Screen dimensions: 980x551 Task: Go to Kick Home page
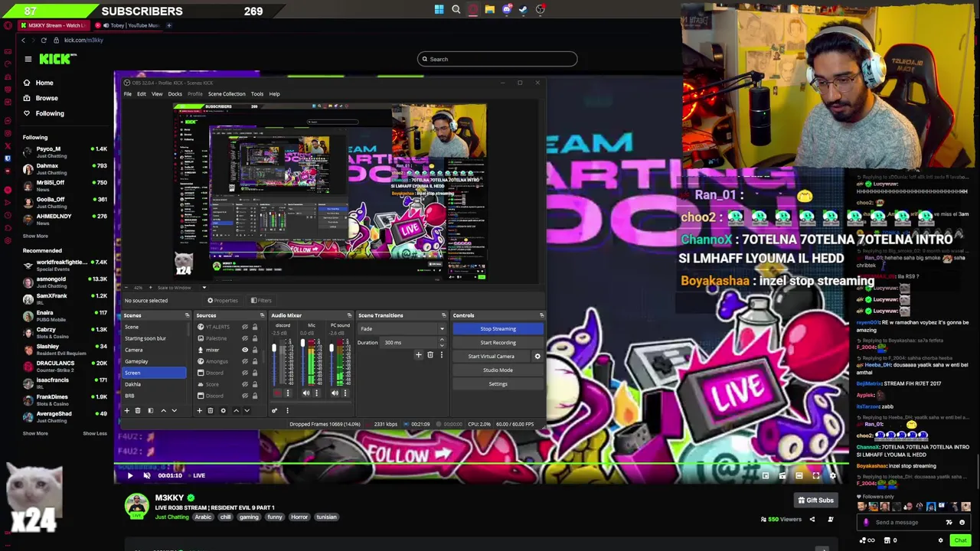38,83
